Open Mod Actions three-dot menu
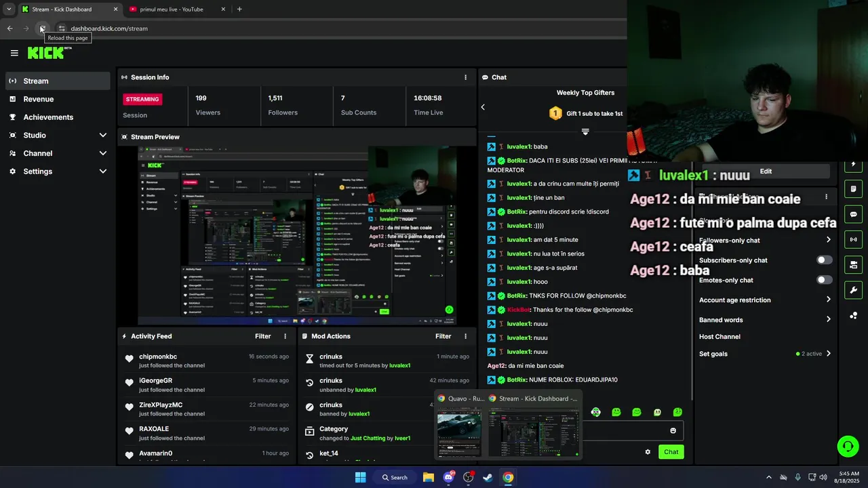This screenshot has width=868, height=488. click(465, 336)
